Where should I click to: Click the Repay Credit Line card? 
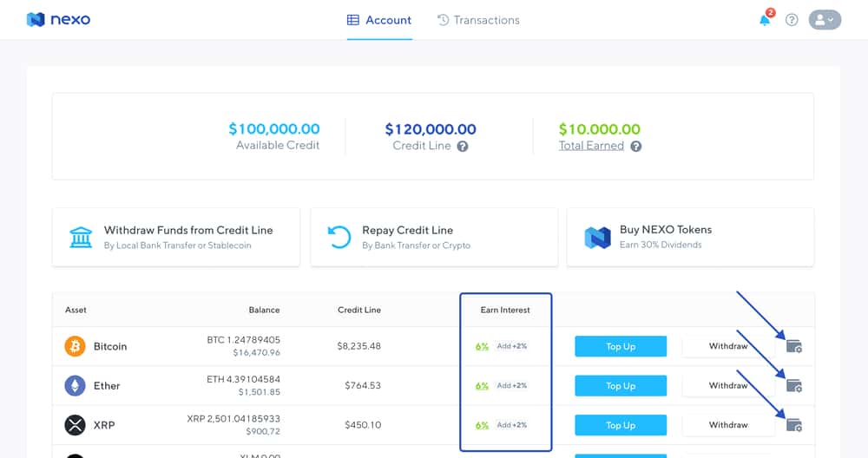point(434,238)
